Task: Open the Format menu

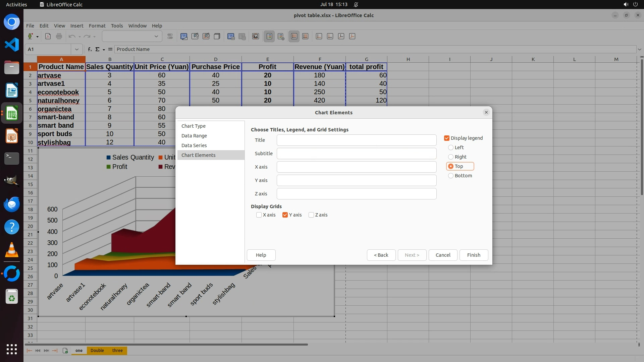Action: point(97,26)
